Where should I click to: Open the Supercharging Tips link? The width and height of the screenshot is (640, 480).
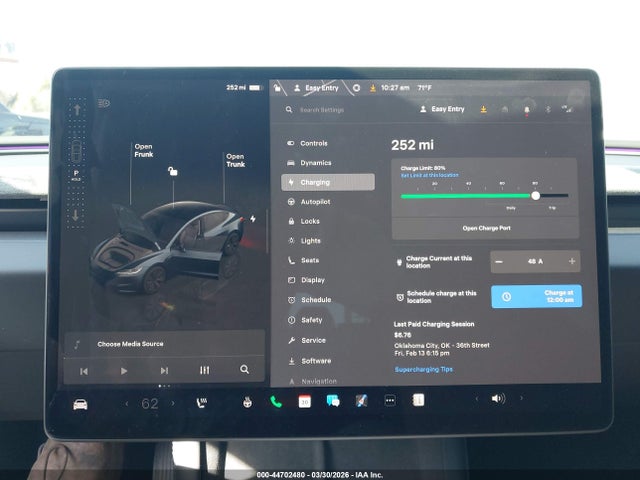pyautogui.click(x=423, y=369)
